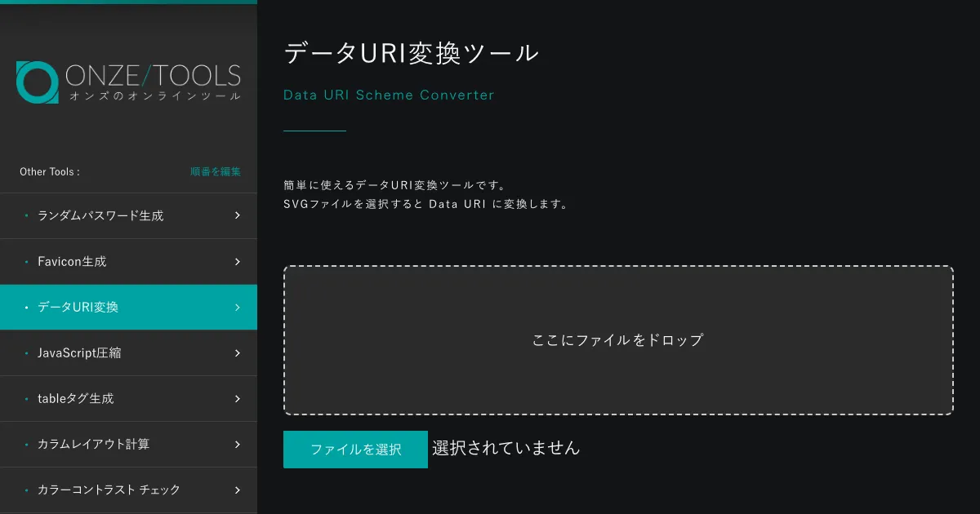Select the データURI変換 menu item
The image size is (980, 514).
[78, 308]
